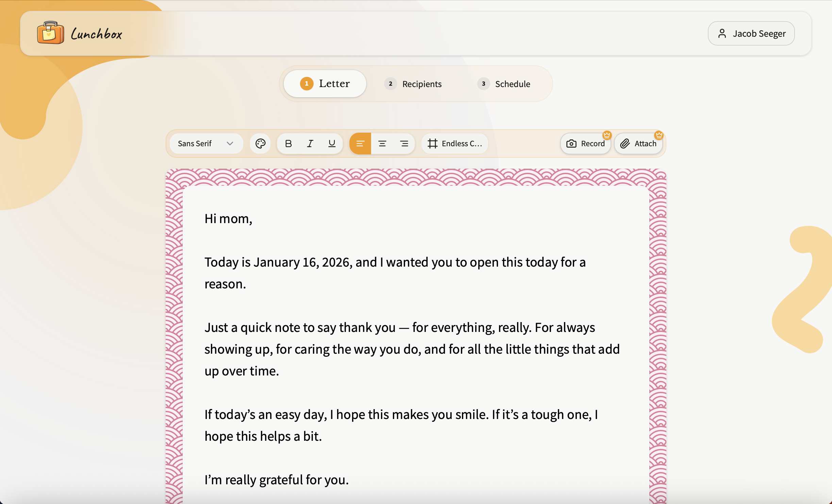Open the text color palette picker
This screenshot has width=832, height=504.
[x=260, y=144]
